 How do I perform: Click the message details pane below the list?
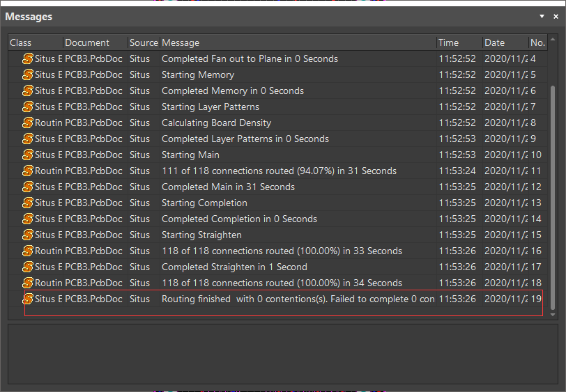[283, 354]
